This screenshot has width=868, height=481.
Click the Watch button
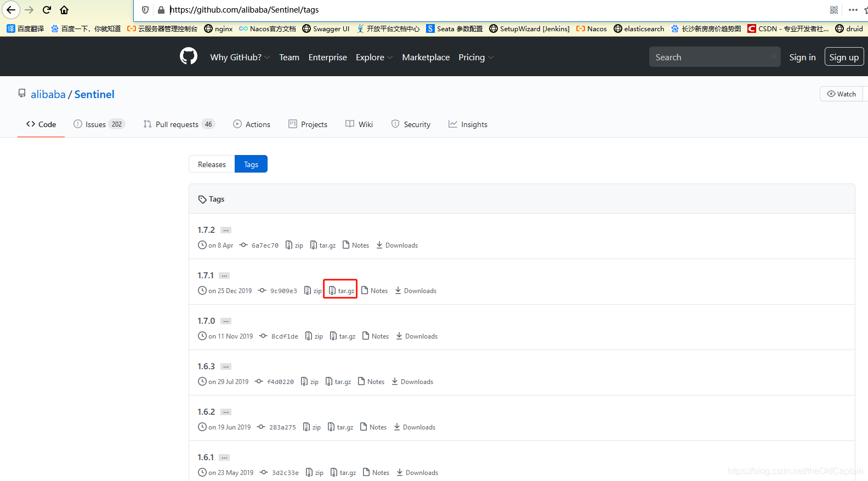(x=841, y=94)
